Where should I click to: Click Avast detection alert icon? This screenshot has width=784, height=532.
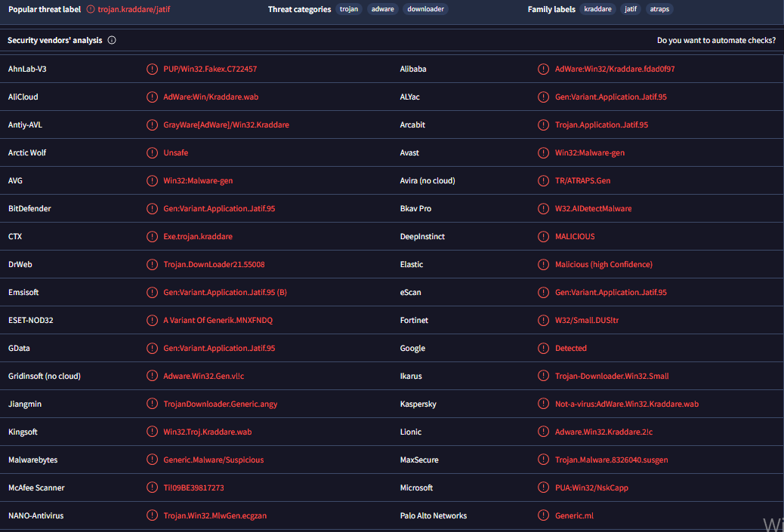point(544,153)
